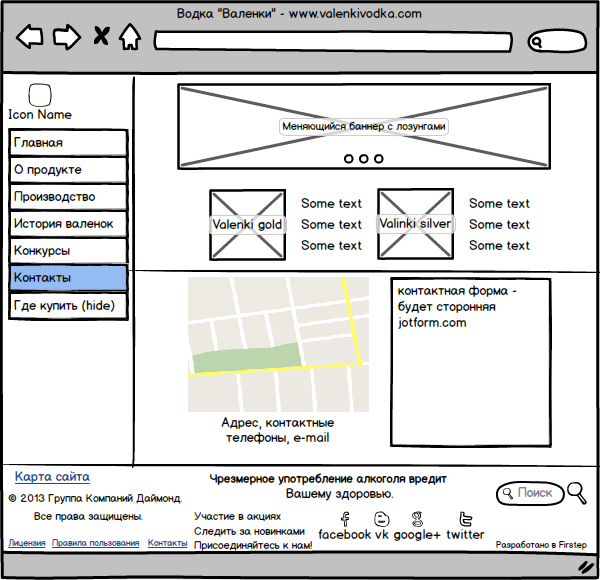The width and height of the screenshot is (600, 580).
Task: Click the facebook icon
Action: (x=345, y=519)
